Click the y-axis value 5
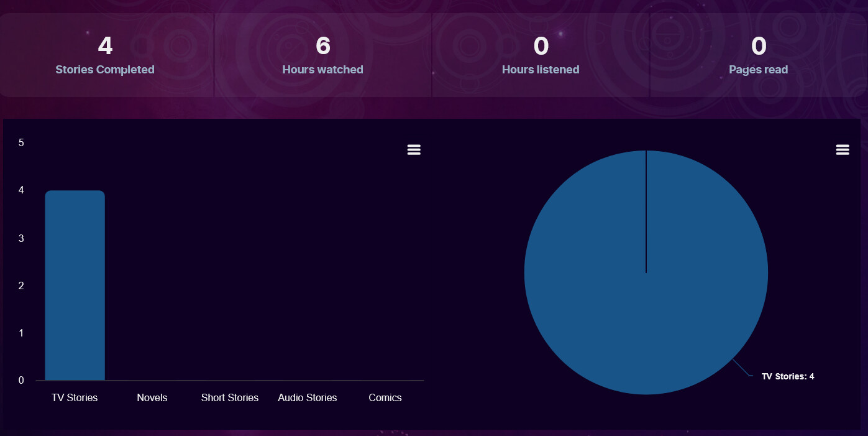 21,142
